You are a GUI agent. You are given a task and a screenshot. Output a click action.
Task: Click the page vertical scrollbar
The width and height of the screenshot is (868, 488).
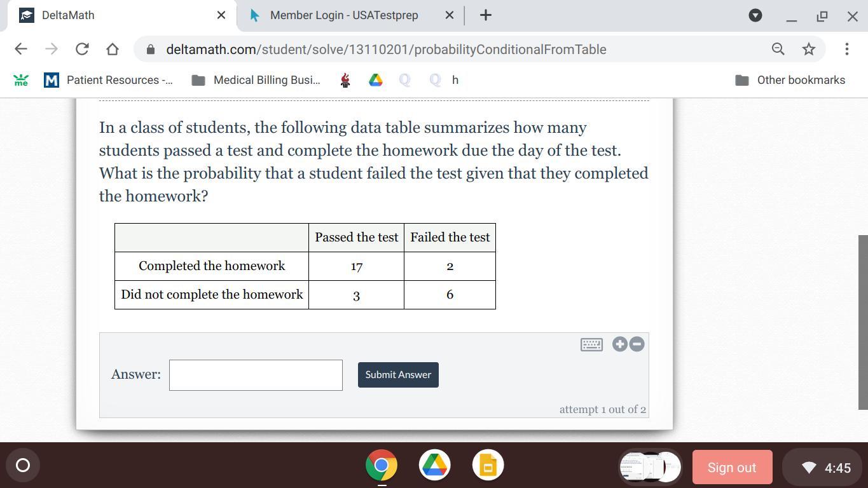pyautogui.click(x=863, y=322)
